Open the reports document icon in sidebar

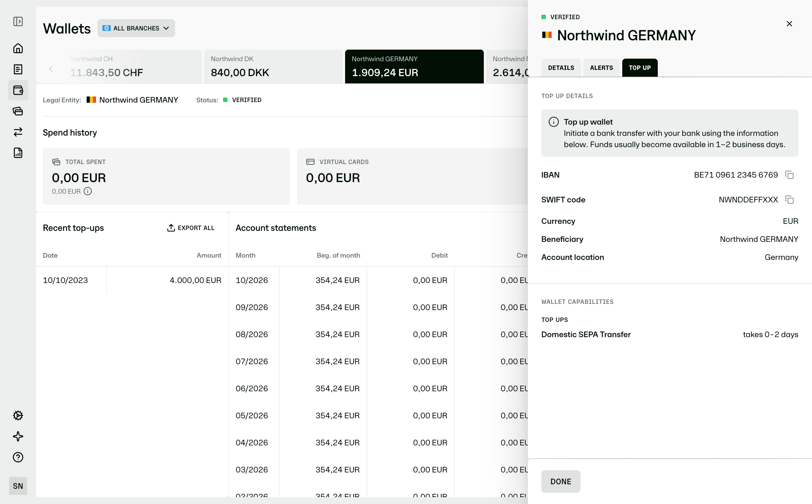[x=18, y=153]
